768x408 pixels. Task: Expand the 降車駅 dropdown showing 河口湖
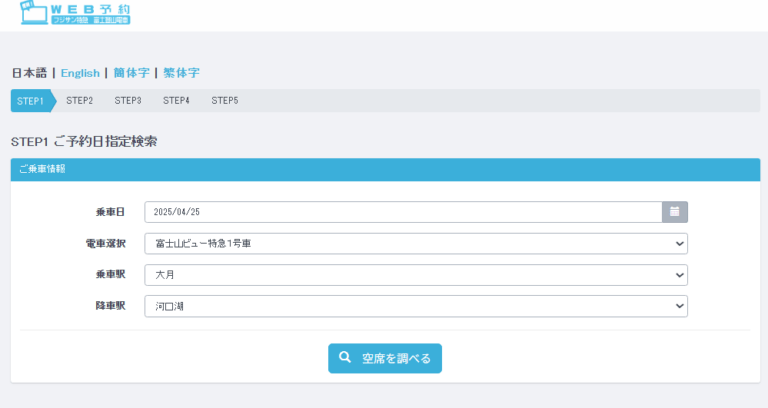point(416,306)
